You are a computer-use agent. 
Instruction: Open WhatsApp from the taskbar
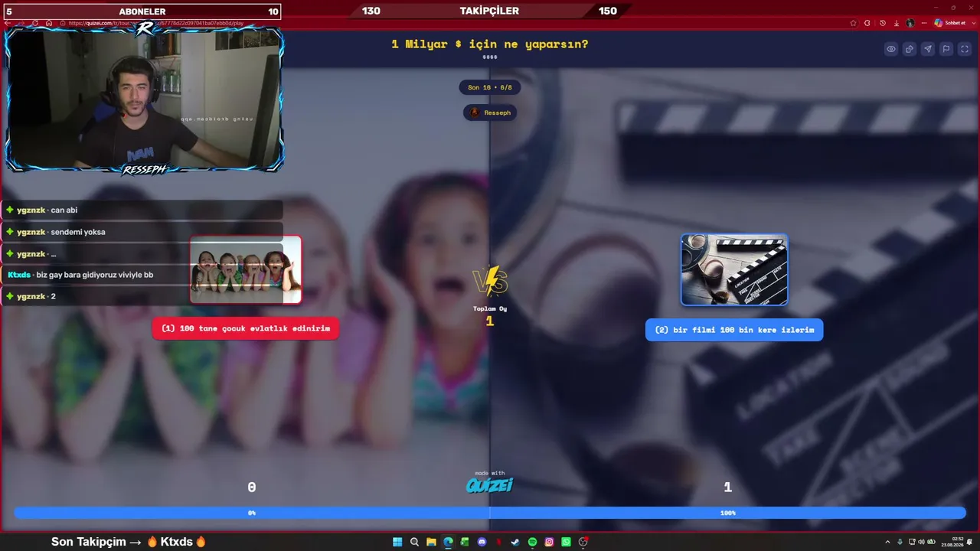566,542
